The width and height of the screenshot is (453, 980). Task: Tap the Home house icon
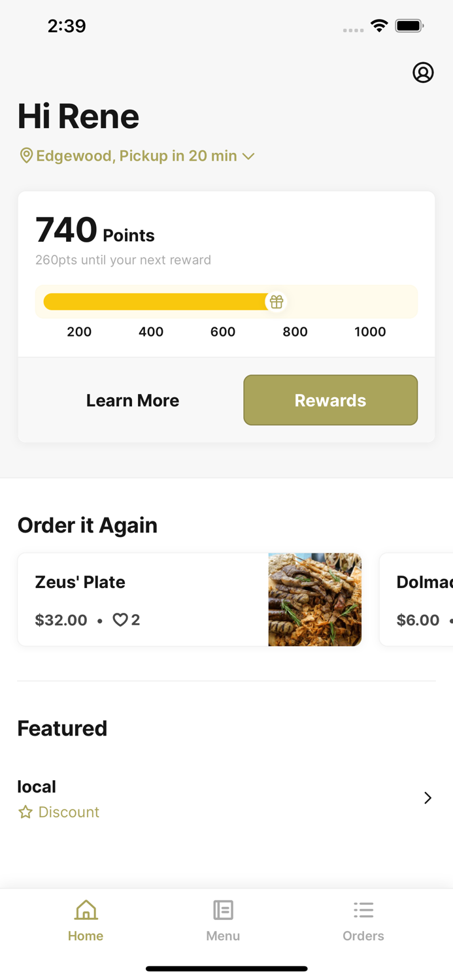(86, 909)
